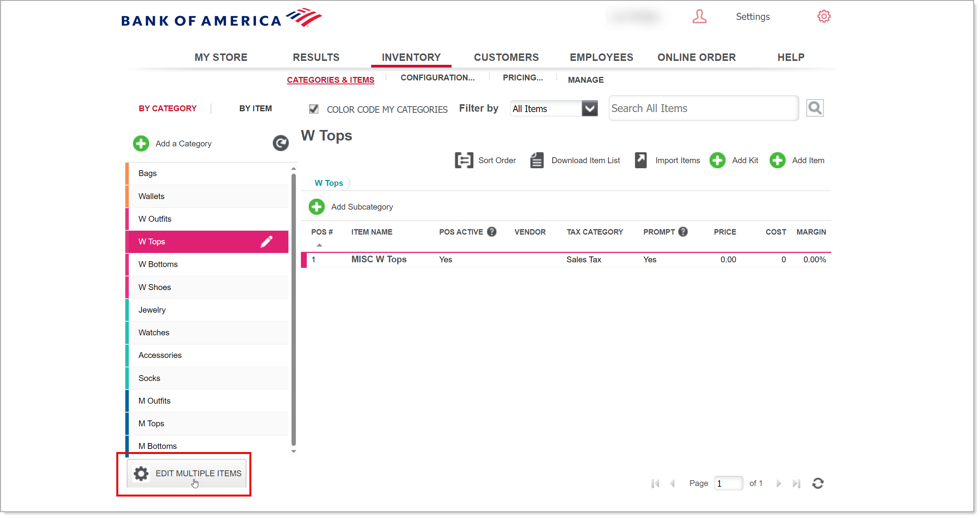Refresh the item grid
Viewport: 980px width, 518px height.
click(818, 484)
